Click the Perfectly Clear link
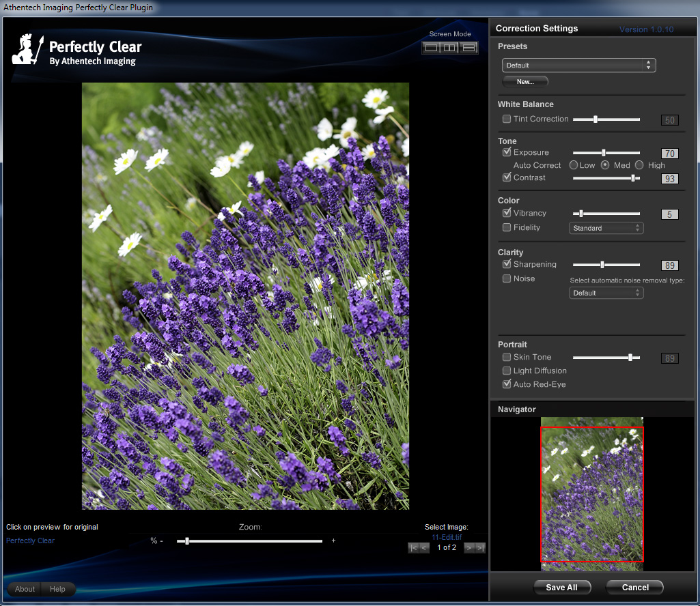This screenshot has height=606, width=700. pos(30,540)
